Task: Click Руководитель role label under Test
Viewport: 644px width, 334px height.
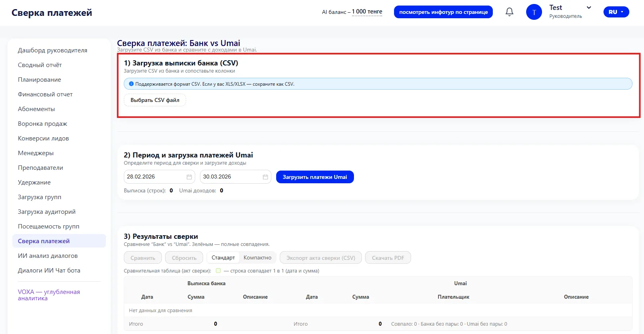Action: (x=565, y=16)
